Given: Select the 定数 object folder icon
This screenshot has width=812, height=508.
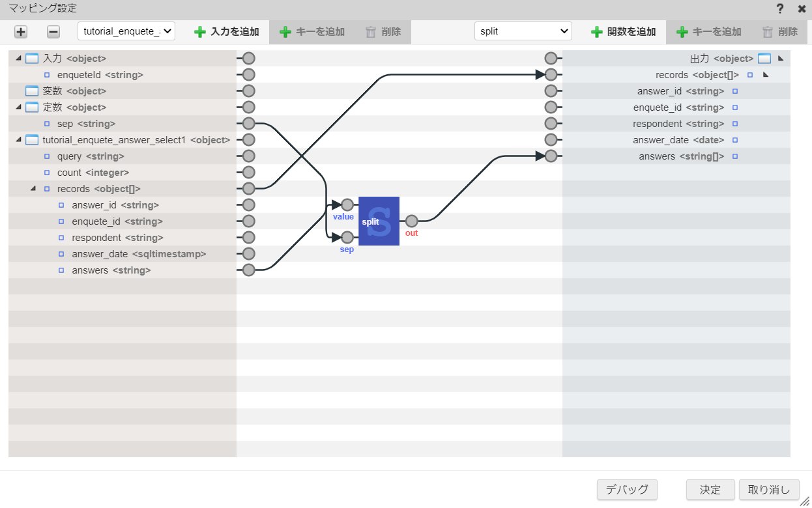Looking at the screenshot, I should click(32, 107).
